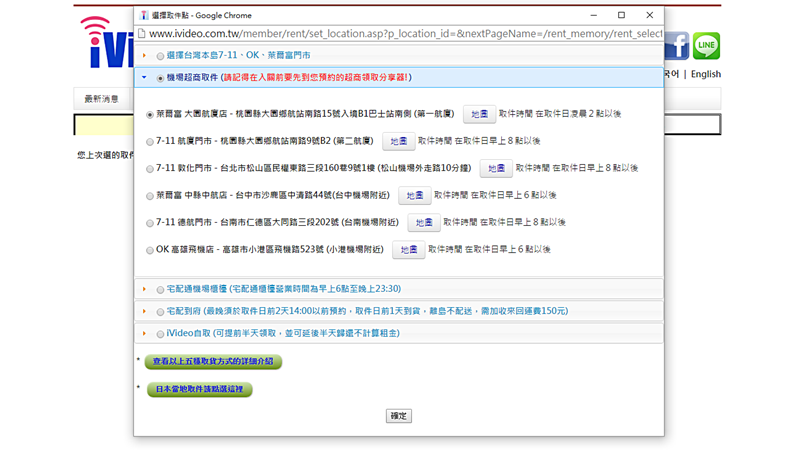Expand the 宅配到府 section arrow
The image size is (800, 450).
144,311
